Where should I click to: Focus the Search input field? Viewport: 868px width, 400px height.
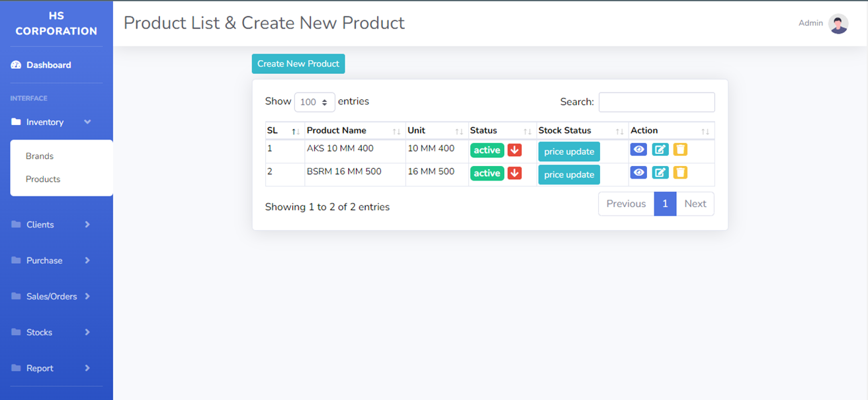tap(656, 102)
